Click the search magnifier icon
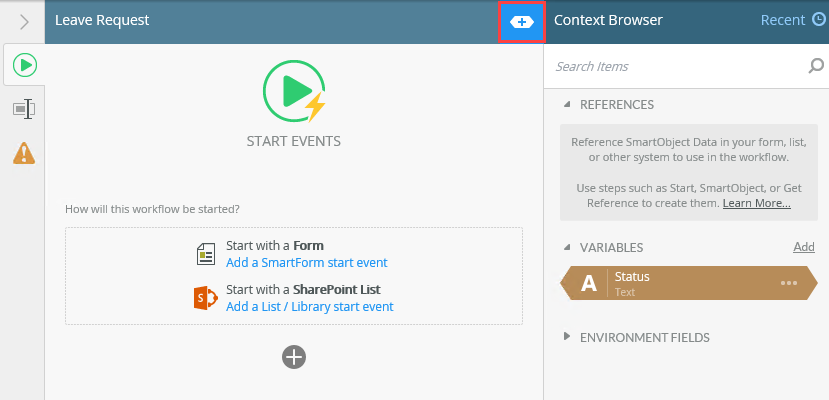This screenshot has height=400, width=829. [815, 67]
